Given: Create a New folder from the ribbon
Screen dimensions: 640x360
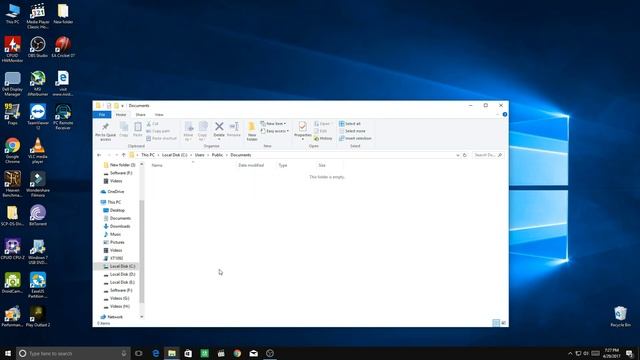Looking at the screenshot, I should click(x=252, y=131).
